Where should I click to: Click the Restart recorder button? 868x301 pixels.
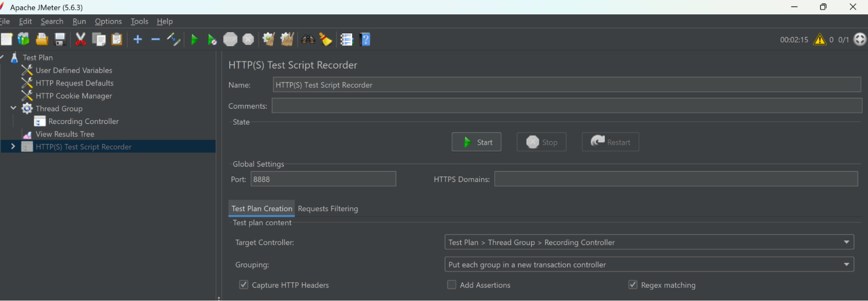point(610,142)
